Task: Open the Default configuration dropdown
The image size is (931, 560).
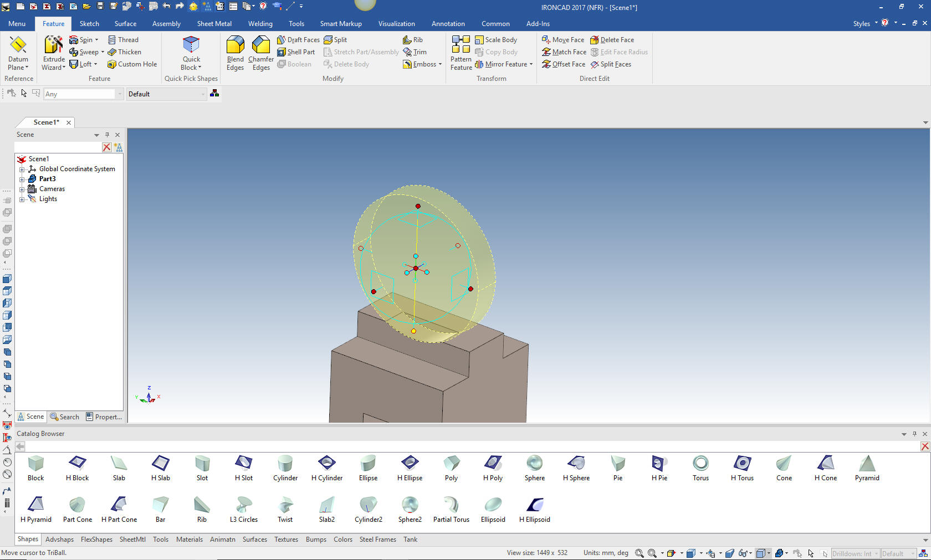Action: pyautogui.click(x=203, y=94)
